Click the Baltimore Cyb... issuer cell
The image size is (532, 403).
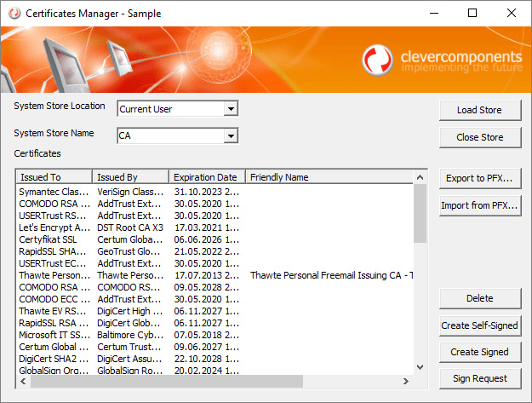click(x=130, y=335)
